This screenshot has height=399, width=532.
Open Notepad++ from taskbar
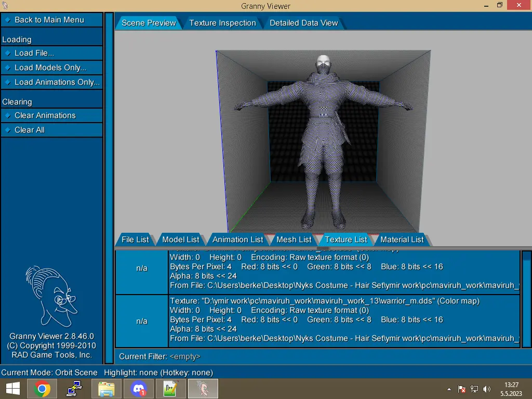(170, 389)
